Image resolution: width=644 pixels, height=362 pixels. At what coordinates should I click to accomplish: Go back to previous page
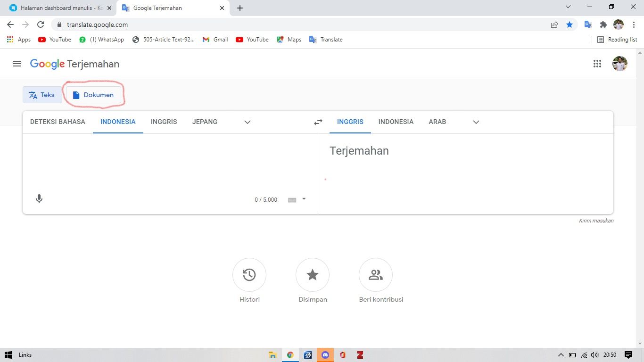pyautogui.click(x=10, y=25)
